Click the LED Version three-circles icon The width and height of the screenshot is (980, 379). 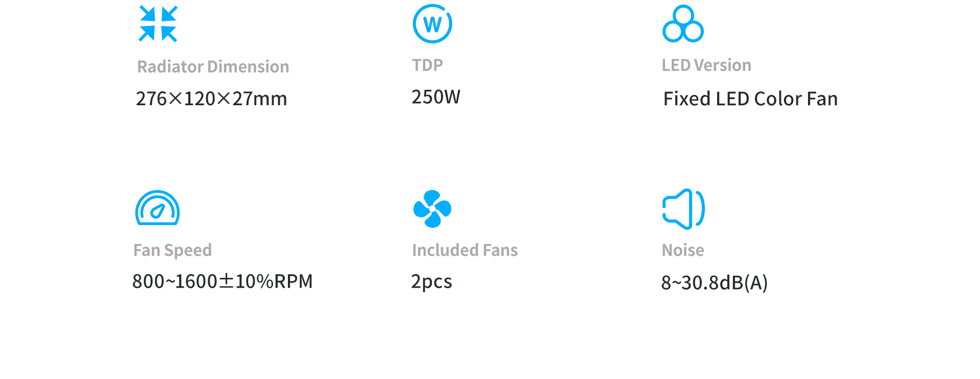pyautogui.click(x=683, y=23)
